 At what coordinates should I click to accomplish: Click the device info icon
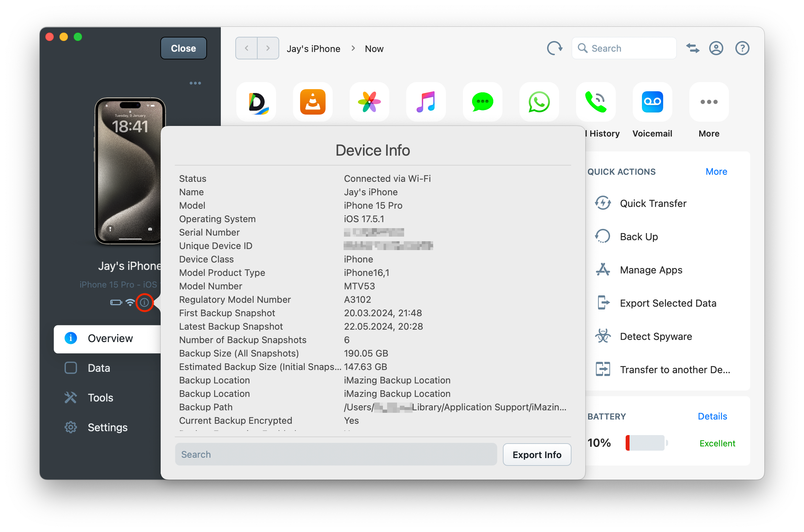pos(144,302)
